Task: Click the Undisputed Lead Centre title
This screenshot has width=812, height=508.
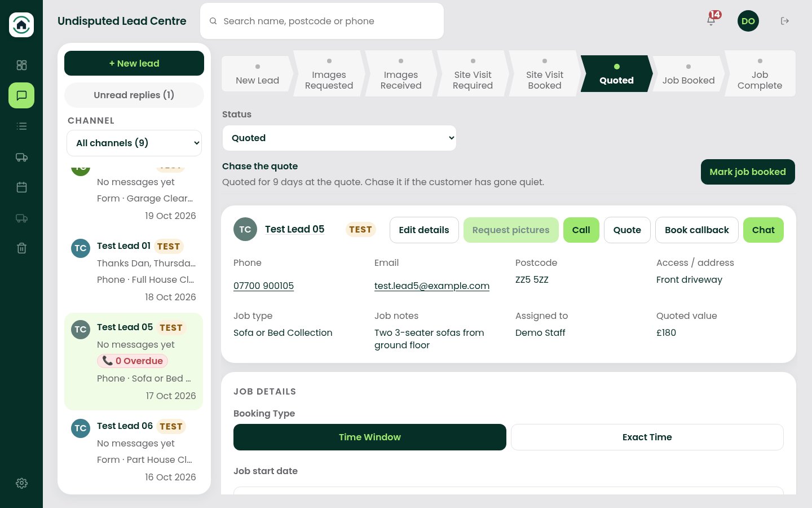Action: tap(122, 21)
